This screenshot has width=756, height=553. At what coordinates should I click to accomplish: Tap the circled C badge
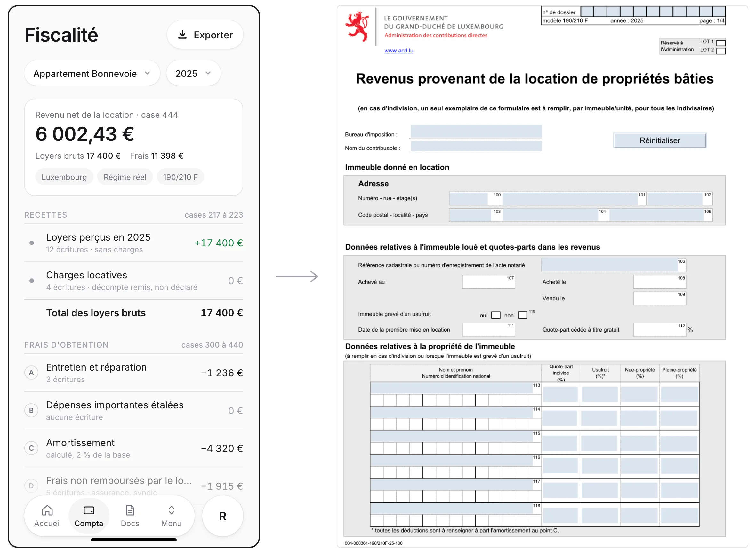coord(31,448)
